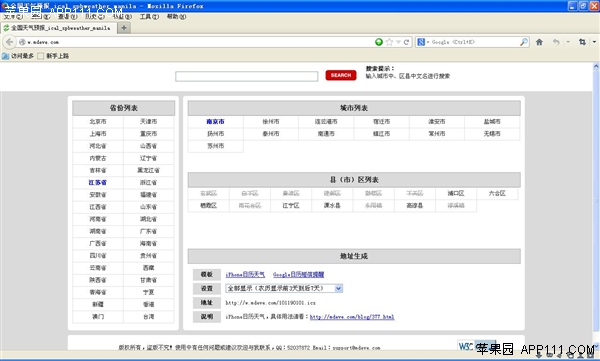The image size is (600, 361).
Task: Select 上海市 in the province list
Action: (x=98, y=134)
